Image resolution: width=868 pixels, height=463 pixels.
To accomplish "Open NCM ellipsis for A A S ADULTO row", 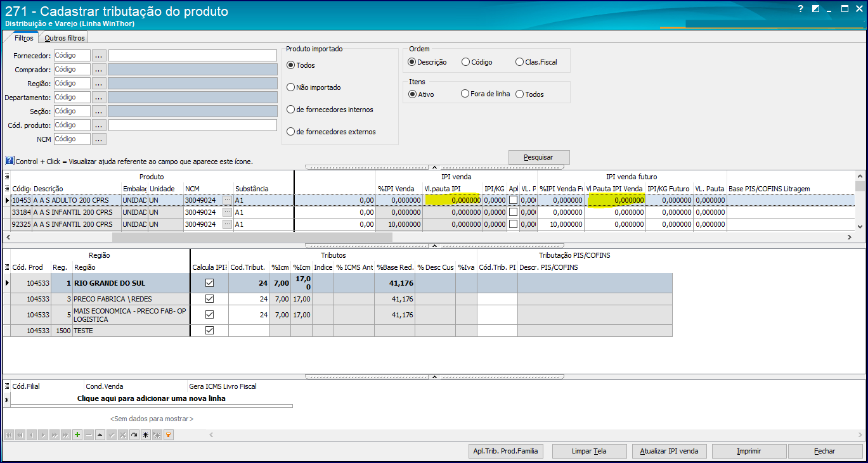I will pos(227,200).
